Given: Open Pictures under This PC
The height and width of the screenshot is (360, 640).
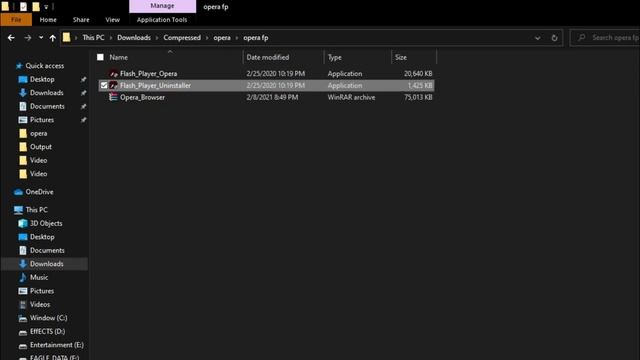Looking at the screenshot, I should click(x=42, y=291).
